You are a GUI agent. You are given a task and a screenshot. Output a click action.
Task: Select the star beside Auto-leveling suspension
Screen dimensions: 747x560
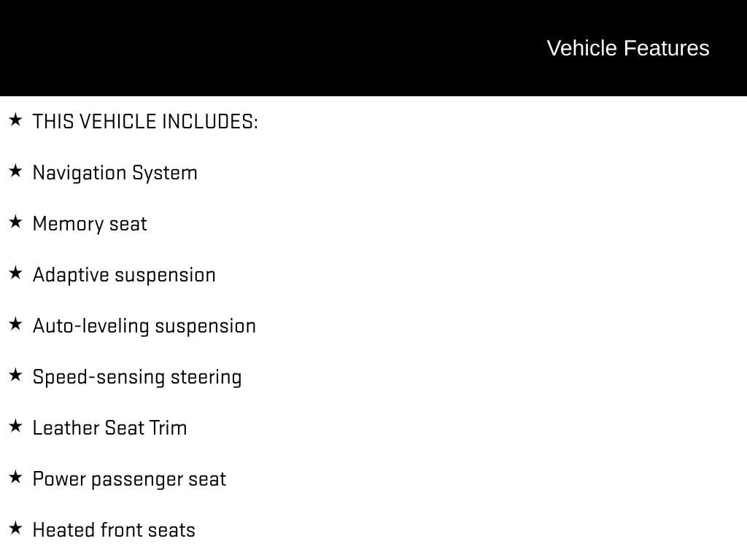(x=15, y=324)
